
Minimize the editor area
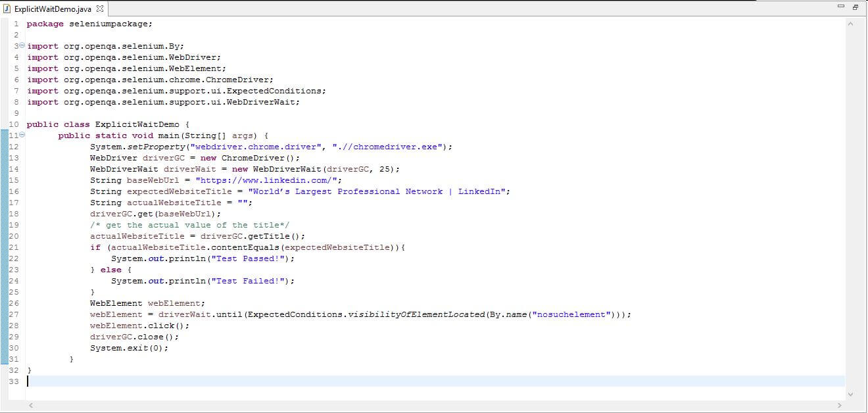(841, 7)
